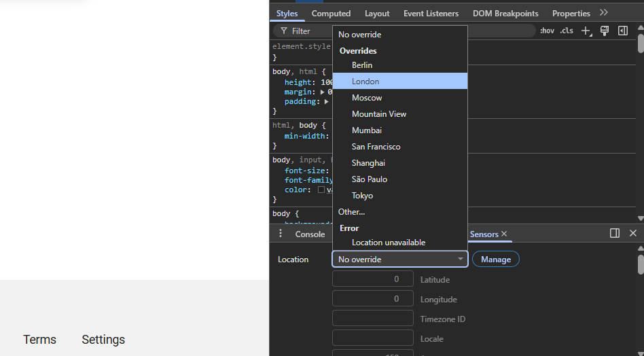Select San Francisco location override
The width and height of the screenshot is (644, 356).
click(x=399, y=147)
